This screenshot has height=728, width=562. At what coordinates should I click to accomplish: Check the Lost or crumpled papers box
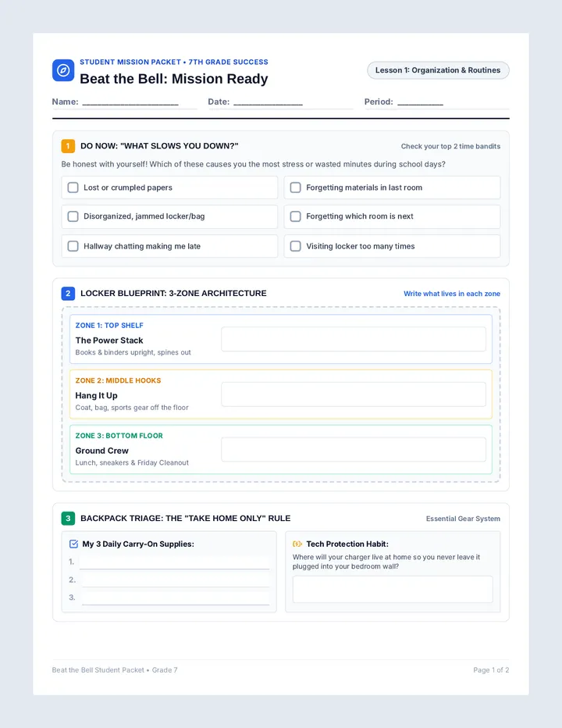(73, 187)
